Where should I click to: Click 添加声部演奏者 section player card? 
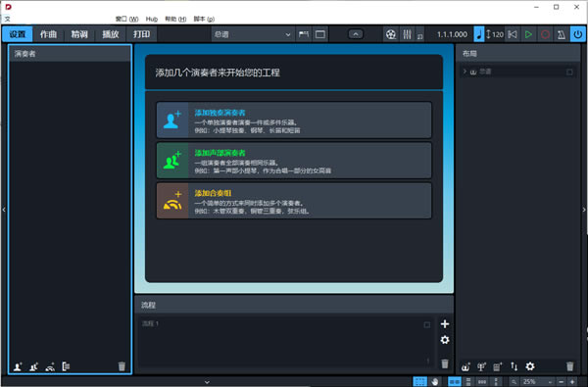[x=294, y=161]
